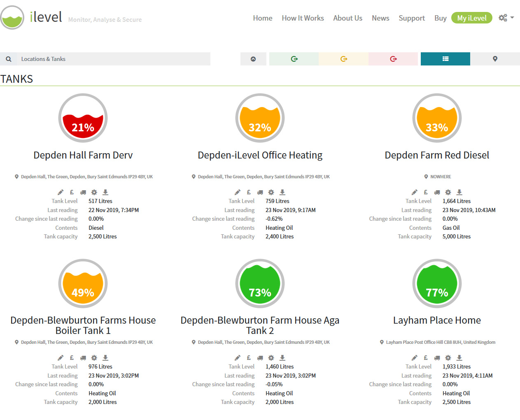Open Layham Place Home tank title

[x=437, y=320]
